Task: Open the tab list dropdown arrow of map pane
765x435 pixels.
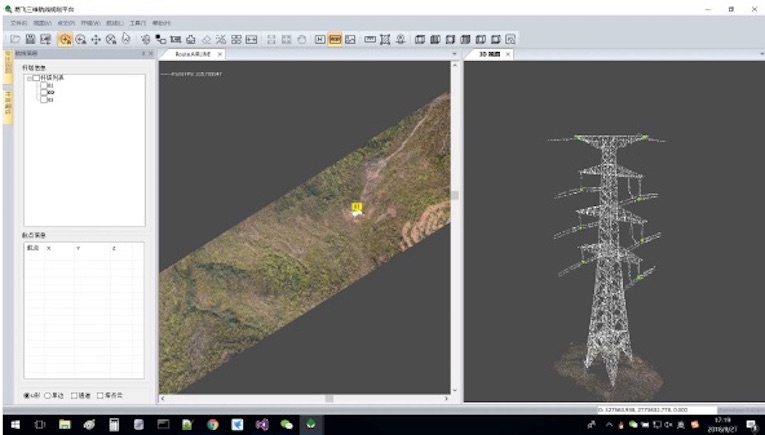Action: point(453,54)
